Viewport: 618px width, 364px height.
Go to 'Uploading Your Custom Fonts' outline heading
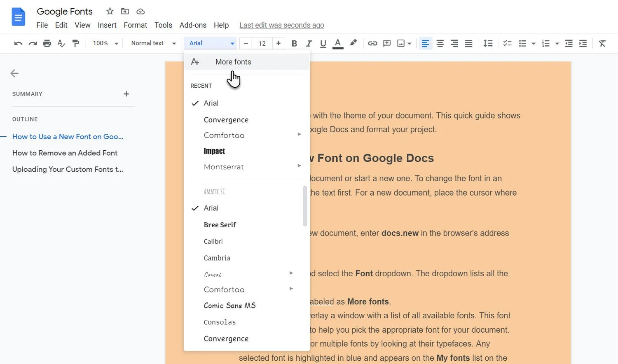68,169
